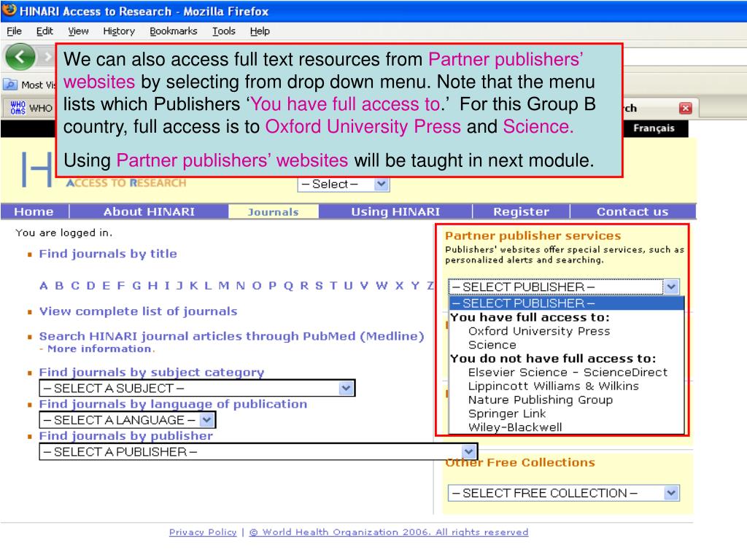Click the WHO OMS tab icon
Image resolution: width=747 pixels, height=560 pixels.
(x=18, y=108)
